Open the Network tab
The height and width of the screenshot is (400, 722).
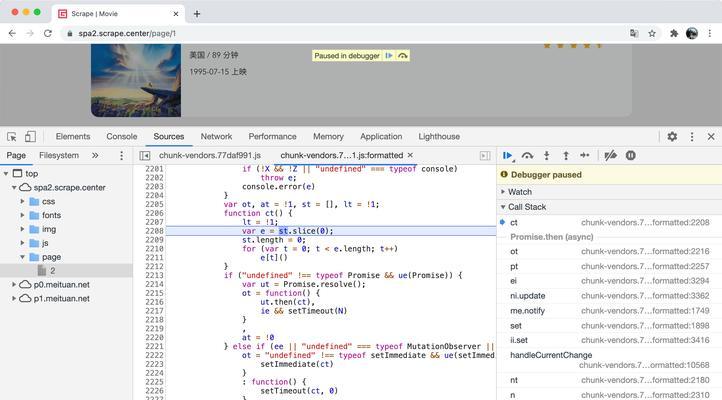click(x=216, y=137)
